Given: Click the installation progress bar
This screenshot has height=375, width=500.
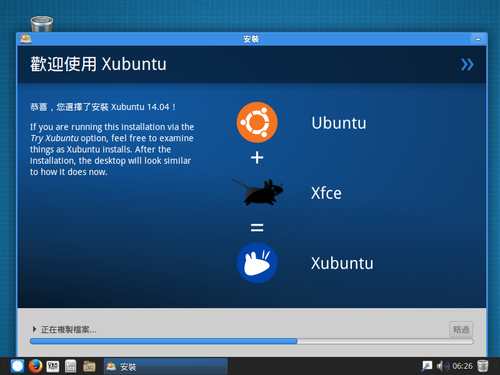Looking at the screenshot, I should [252, 341].
